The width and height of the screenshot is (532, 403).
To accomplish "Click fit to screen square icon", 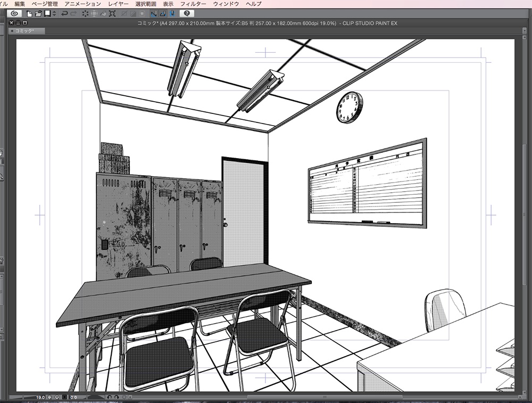I will 64,397.
